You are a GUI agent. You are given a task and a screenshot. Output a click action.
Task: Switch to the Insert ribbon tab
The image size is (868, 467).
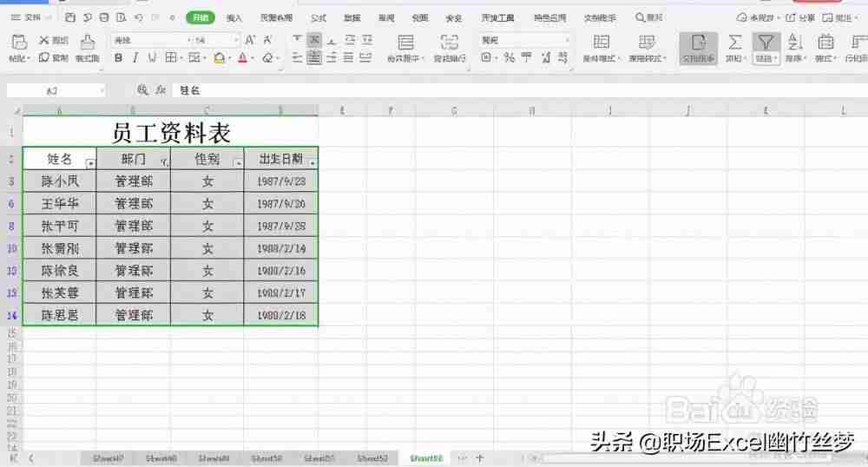pos(234,17)
